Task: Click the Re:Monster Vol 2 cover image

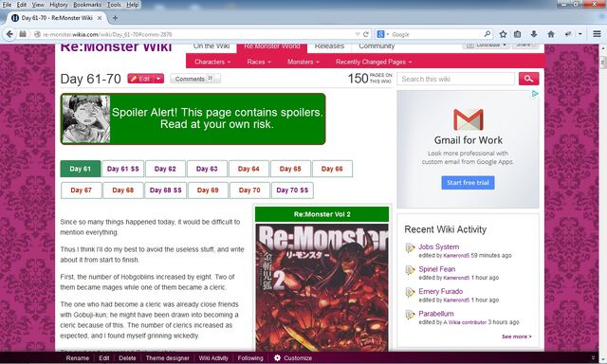Action: click(x=322, y=287)
